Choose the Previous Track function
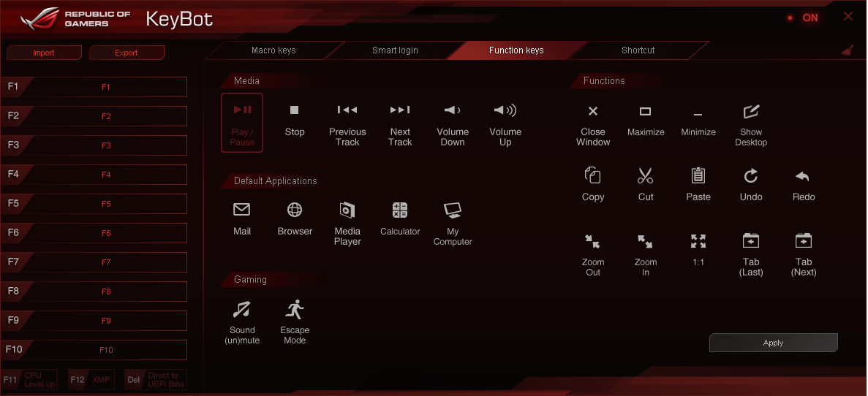 [x=347, y=125]
